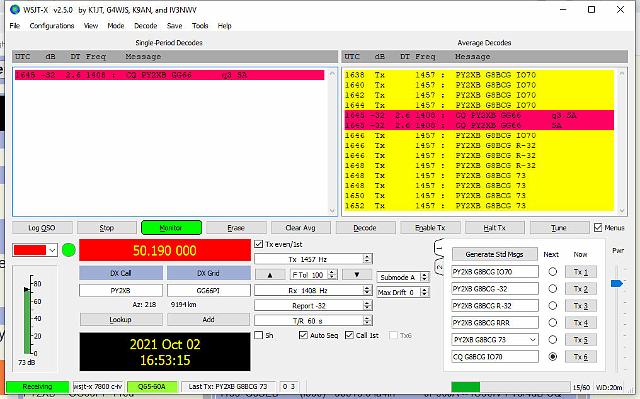This screenshot has height=399, width=640.
Task: Select Next radio button for Tx 1
Action: point(553,271)
